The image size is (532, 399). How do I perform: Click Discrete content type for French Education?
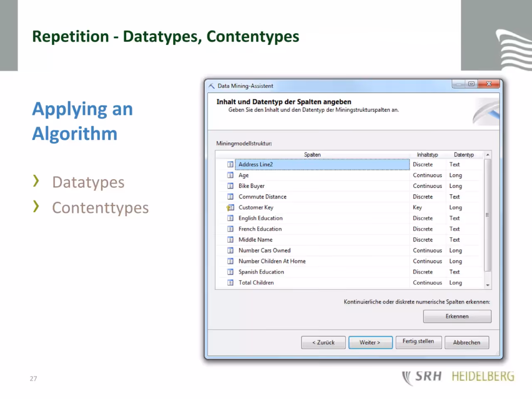tap(423, 229)
